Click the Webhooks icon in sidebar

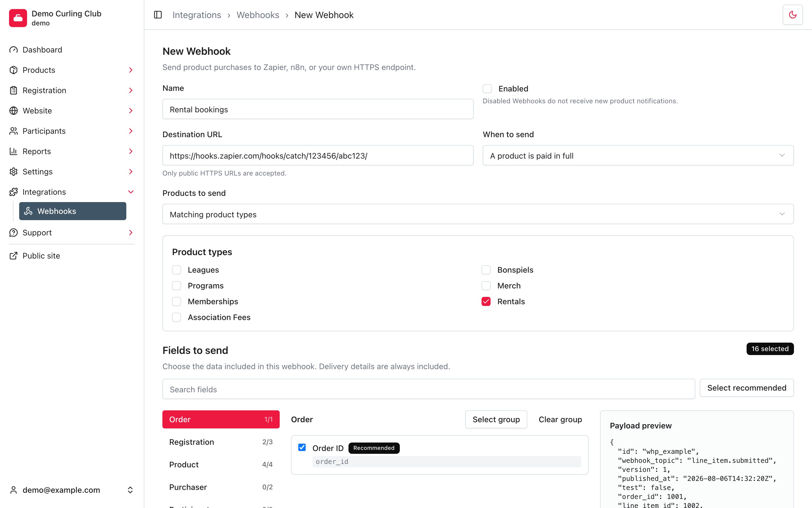coord(28,211)
